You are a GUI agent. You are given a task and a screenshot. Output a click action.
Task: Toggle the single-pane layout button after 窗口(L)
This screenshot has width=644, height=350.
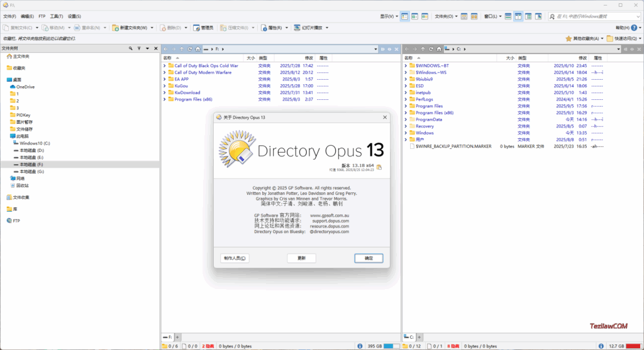coord(508,16)
